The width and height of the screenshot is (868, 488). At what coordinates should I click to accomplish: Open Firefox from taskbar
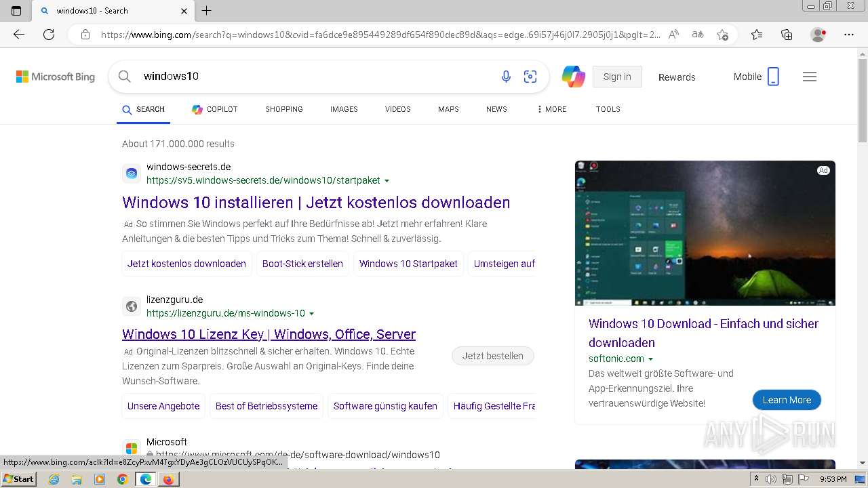tap(168, 479)
